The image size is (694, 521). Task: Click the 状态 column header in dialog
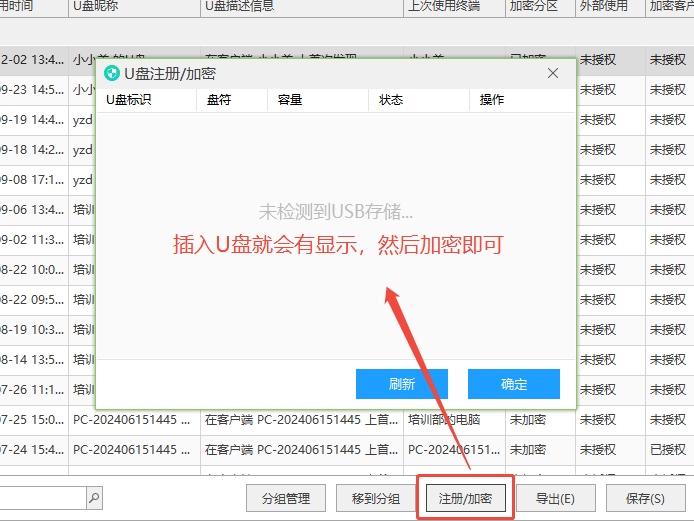click(x=390, y=100)
